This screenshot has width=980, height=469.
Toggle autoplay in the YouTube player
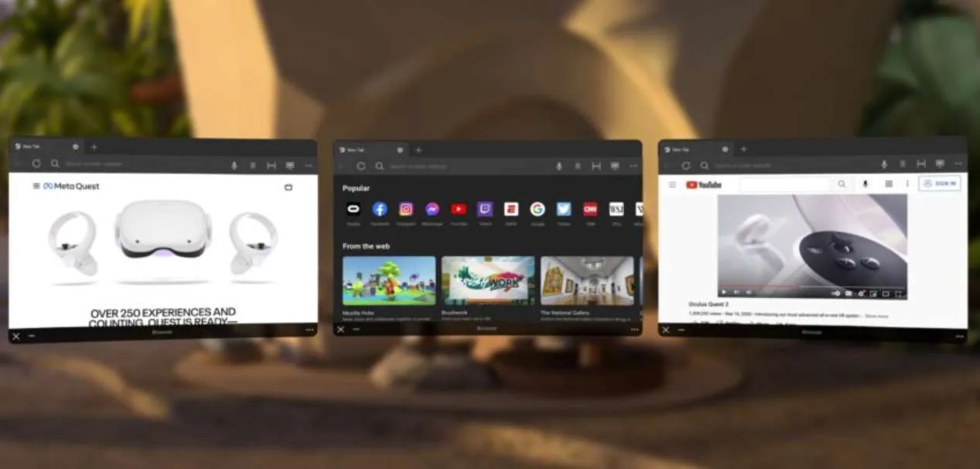tap(836, 293)
